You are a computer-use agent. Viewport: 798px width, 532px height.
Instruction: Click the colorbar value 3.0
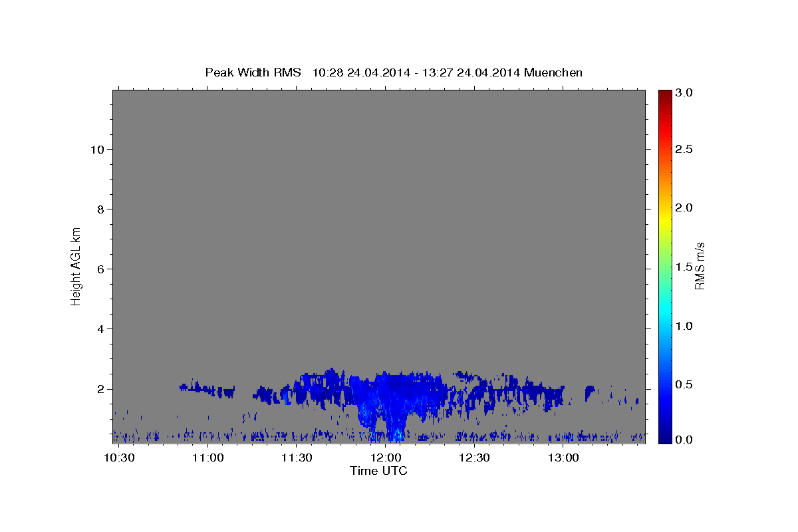684,92
